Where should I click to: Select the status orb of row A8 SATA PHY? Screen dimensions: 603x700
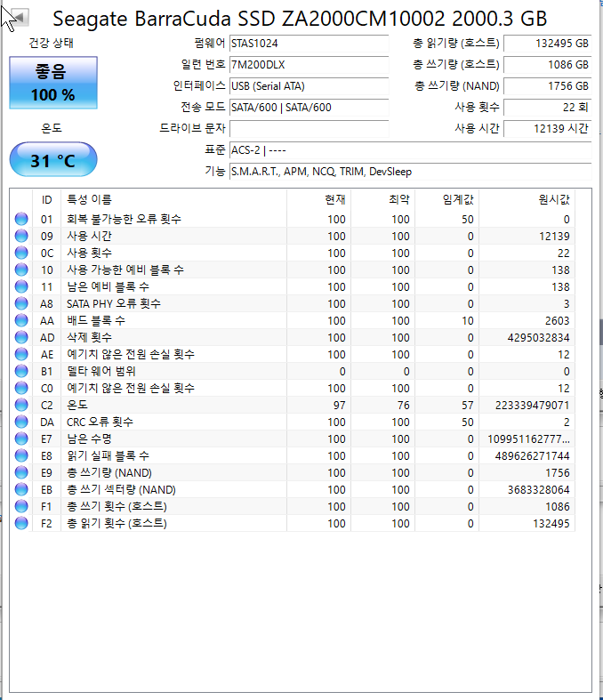21,303
